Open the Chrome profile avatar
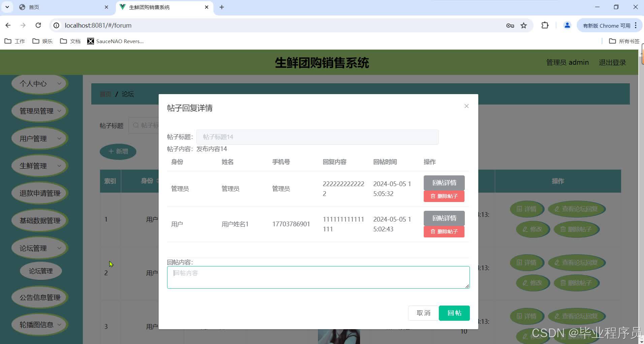 click(567, 25)
